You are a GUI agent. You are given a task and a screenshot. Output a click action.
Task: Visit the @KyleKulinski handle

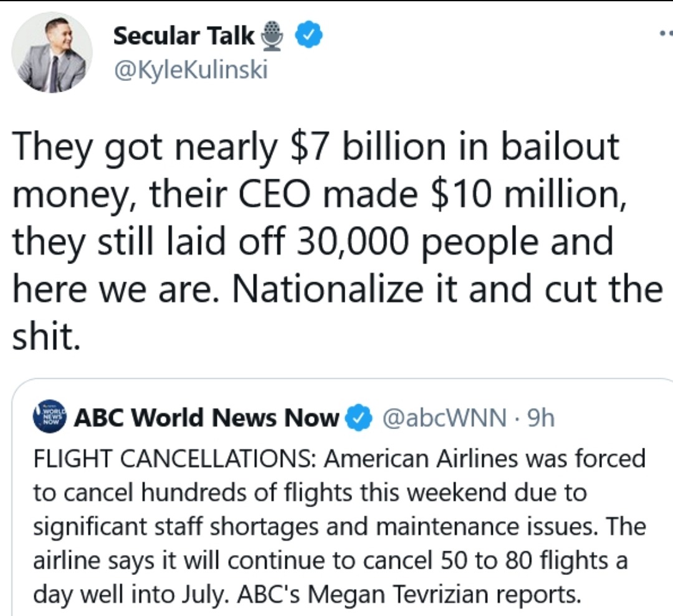point(190,69)
